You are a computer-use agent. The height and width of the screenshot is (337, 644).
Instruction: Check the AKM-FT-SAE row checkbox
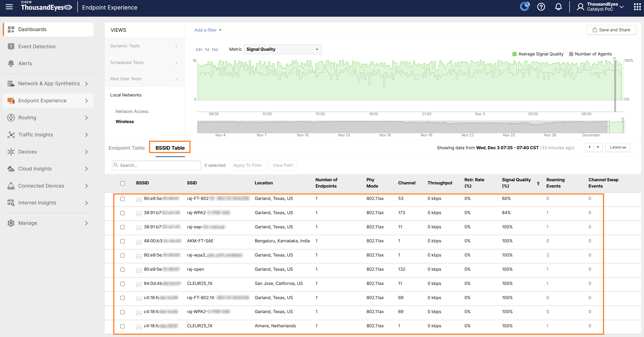pyautogui.click(x=122, y=241)
